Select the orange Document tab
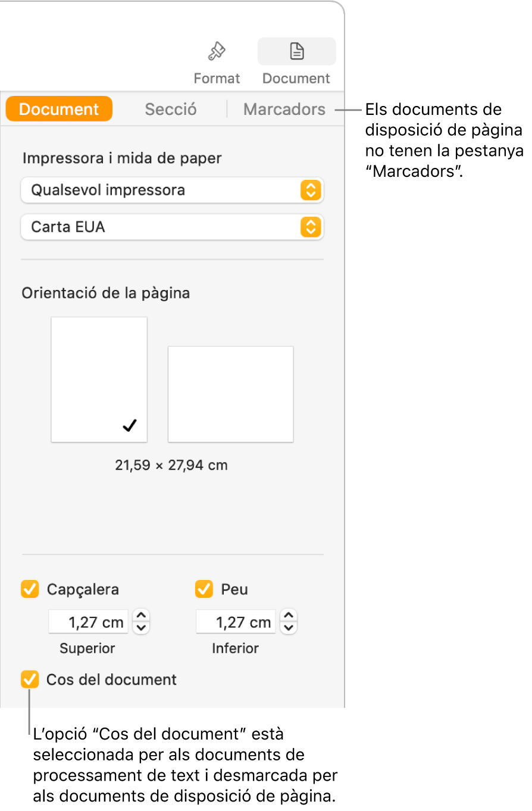The width and height of the screenshot is (532, 811). [59, 110]
